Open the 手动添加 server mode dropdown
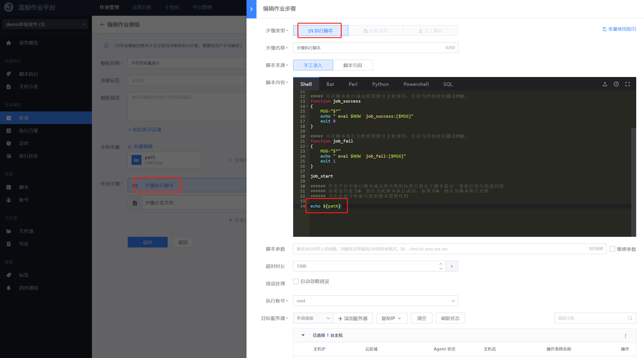 tap(313, 318)
